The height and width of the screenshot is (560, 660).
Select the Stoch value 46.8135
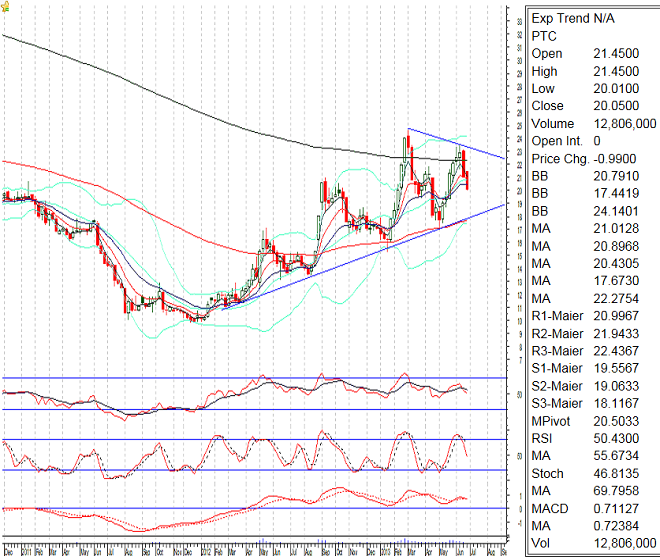click(617, 473)
